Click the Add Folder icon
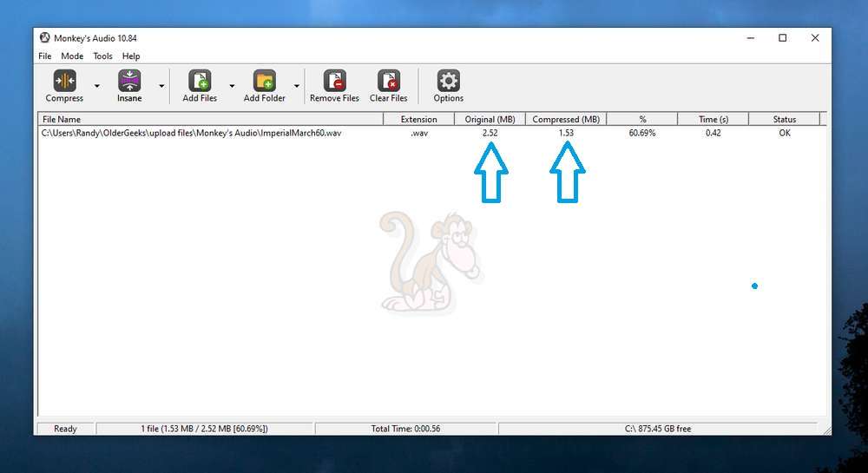 [x=265, y=81]
